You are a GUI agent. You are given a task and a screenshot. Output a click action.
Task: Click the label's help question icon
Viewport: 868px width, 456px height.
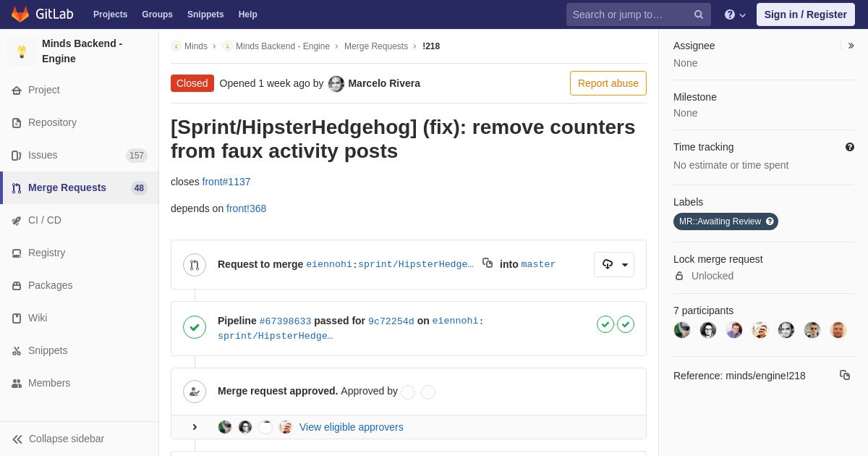pyautogui.click(x=770, y=221)
